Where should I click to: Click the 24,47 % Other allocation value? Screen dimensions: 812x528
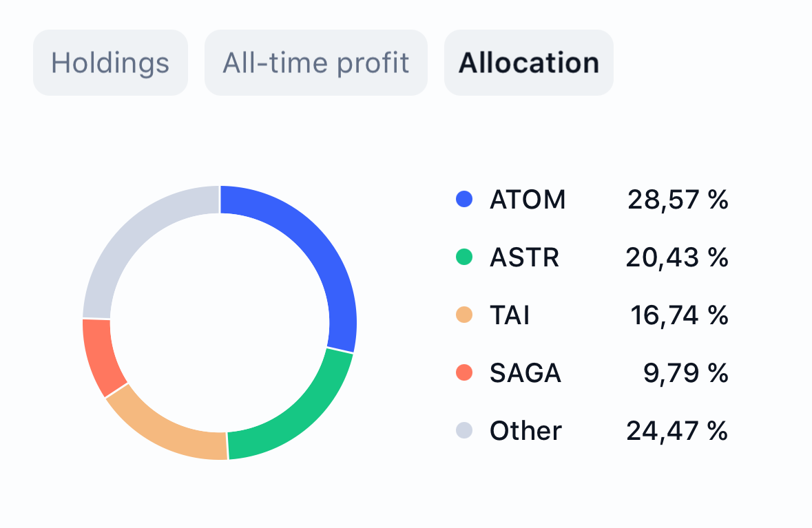pyautogui.click(x=677, y=431)
